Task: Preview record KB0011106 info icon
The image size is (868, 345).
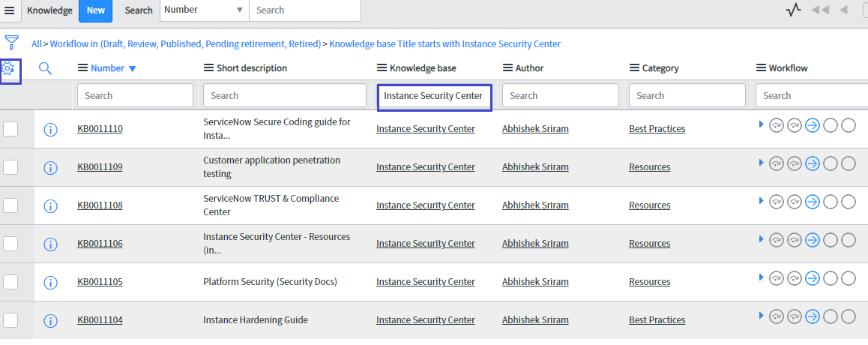Action: point(50,244)
